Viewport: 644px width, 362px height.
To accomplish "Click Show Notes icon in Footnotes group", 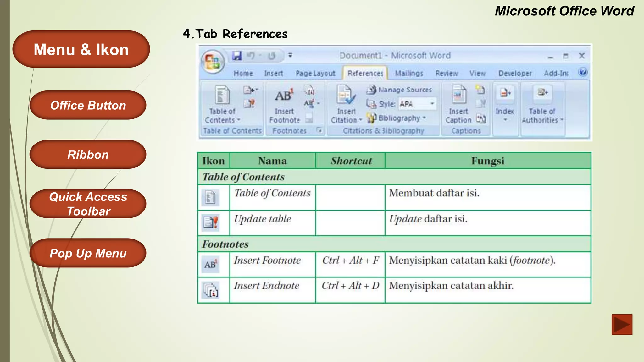I will [309, 118].
